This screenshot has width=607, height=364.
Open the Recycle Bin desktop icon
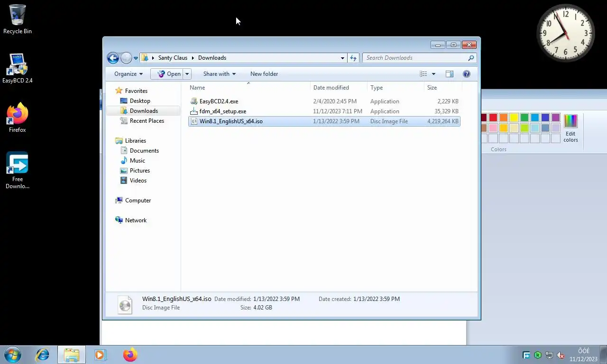pyautogui.click(x=18, y=19)
